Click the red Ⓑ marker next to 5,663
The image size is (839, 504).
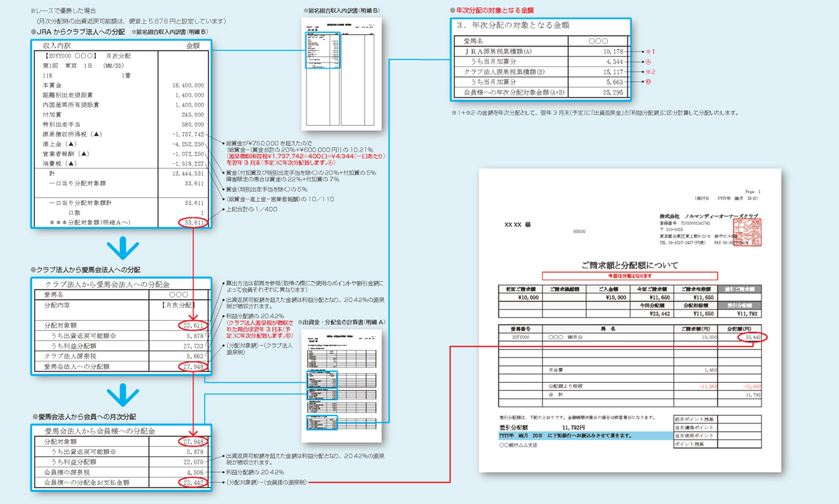649,83
